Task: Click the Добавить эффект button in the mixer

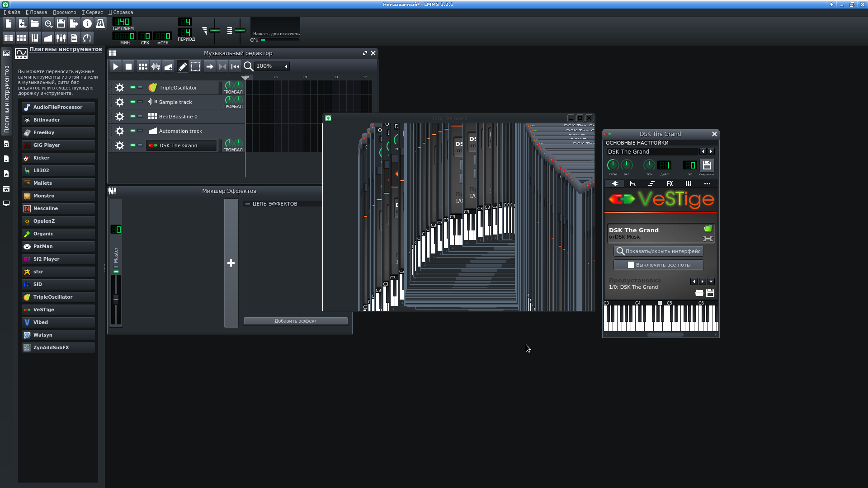Action: tap(295, 321)
